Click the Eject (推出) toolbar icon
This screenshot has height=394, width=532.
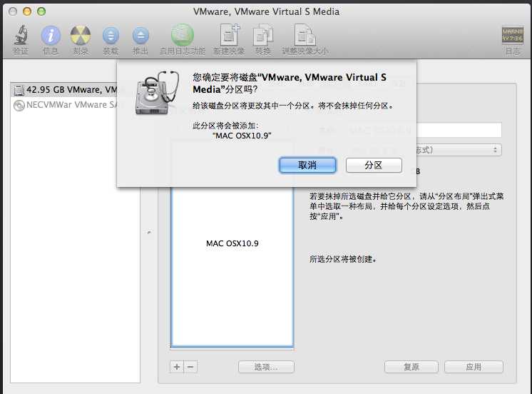(140, 36)
